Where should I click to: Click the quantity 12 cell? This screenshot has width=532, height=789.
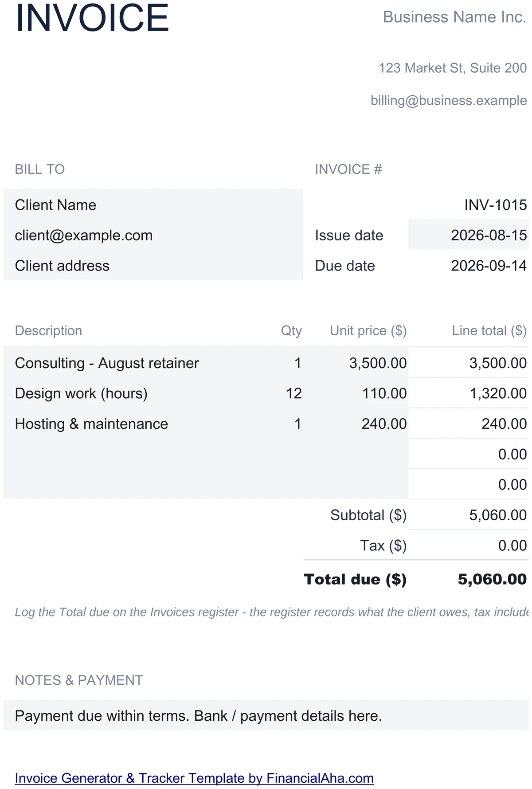(294, 393)
